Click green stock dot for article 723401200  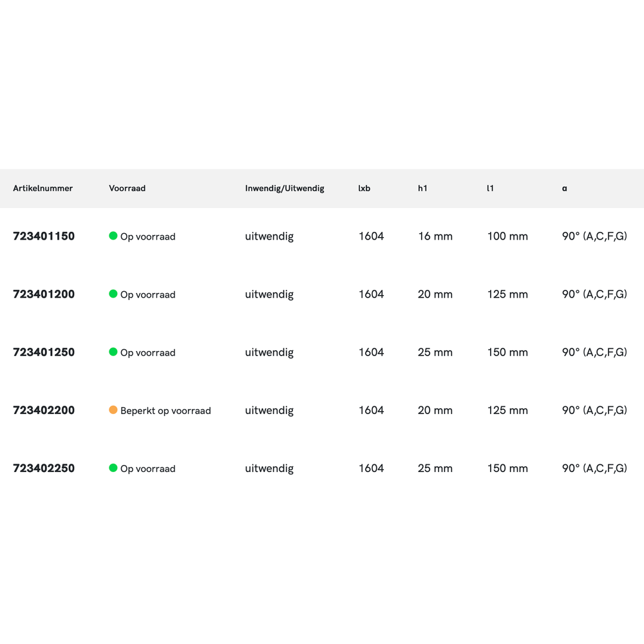pos(113,294)
